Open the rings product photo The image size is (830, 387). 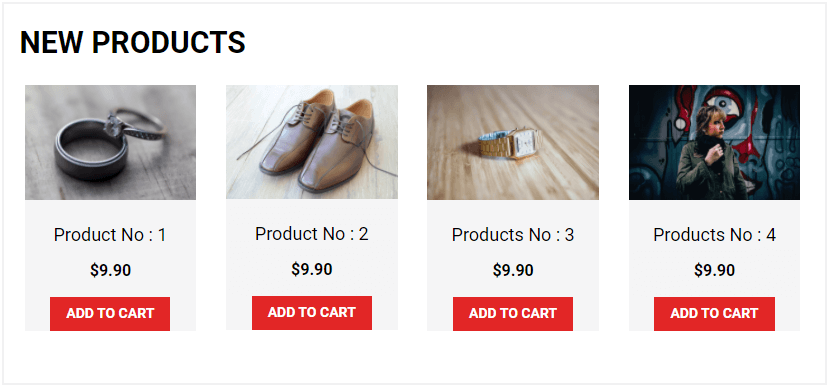pyautogui.click(x=111, y=142)
